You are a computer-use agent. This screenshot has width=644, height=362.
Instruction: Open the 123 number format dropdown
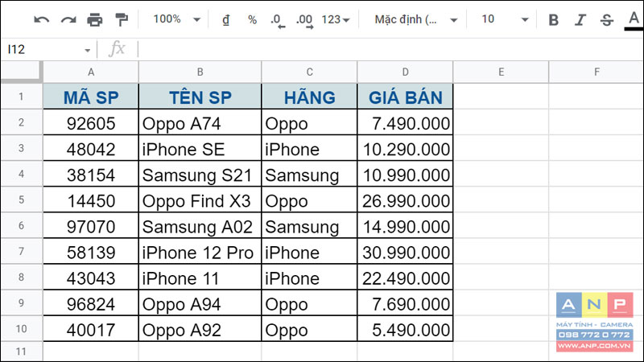(x=336, y=19)
